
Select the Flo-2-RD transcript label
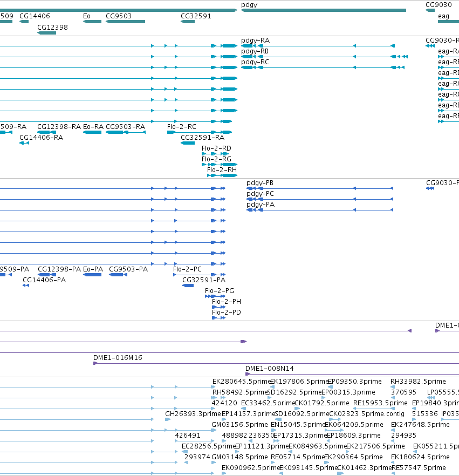click(x=216, y=148)
